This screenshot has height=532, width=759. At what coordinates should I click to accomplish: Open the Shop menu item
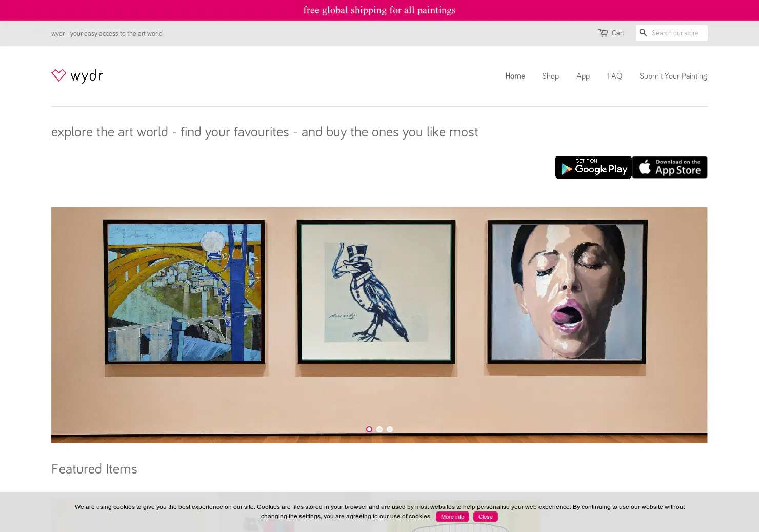(550, 76)
